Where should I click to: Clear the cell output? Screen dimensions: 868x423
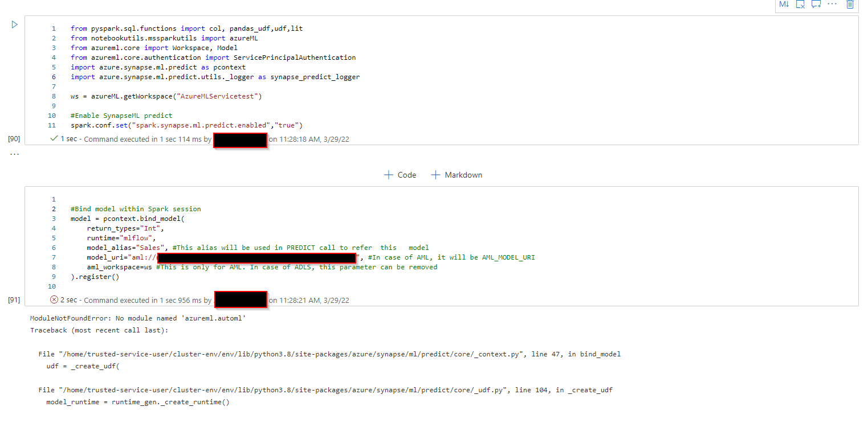[x=800, y=5]
